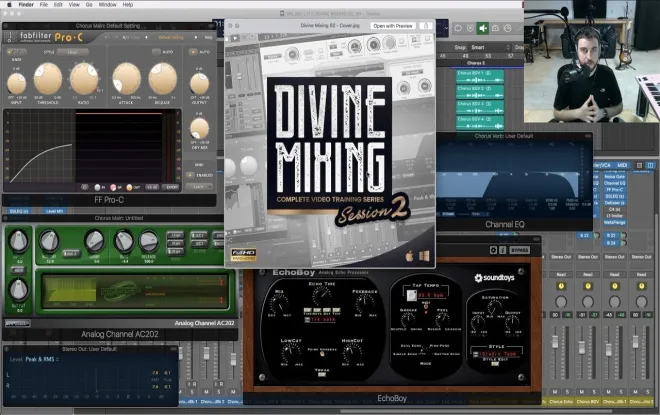
Task: Open the MetaFlange plugin slot in mixer
Action: point(615,222)
